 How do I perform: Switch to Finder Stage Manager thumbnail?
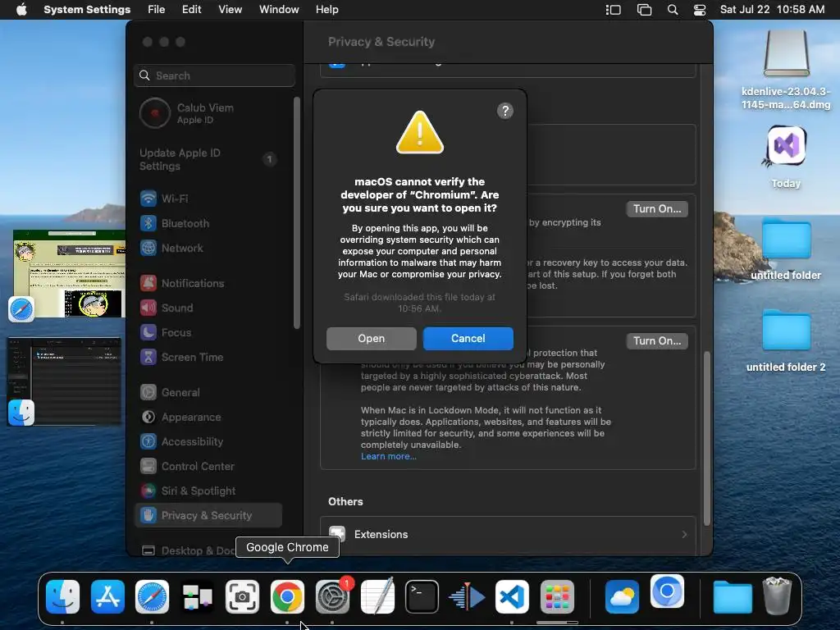(64, 381)
